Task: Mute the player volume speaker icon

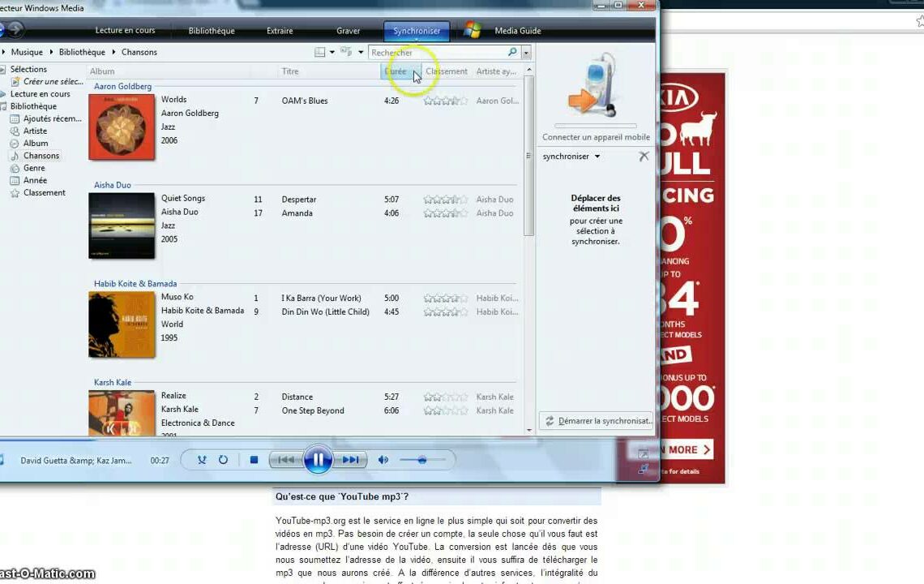Action: click(x=383, y=460)
